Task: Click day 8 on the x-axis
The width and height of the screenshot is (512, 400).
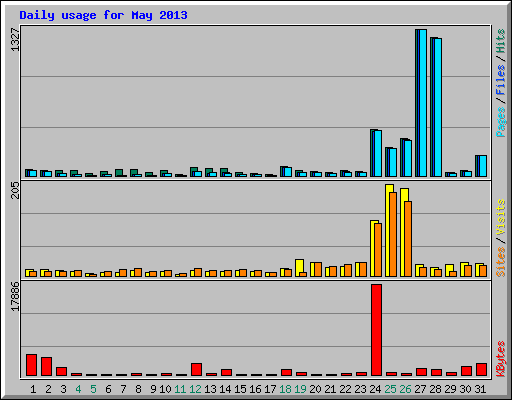Action: (138, 389)
